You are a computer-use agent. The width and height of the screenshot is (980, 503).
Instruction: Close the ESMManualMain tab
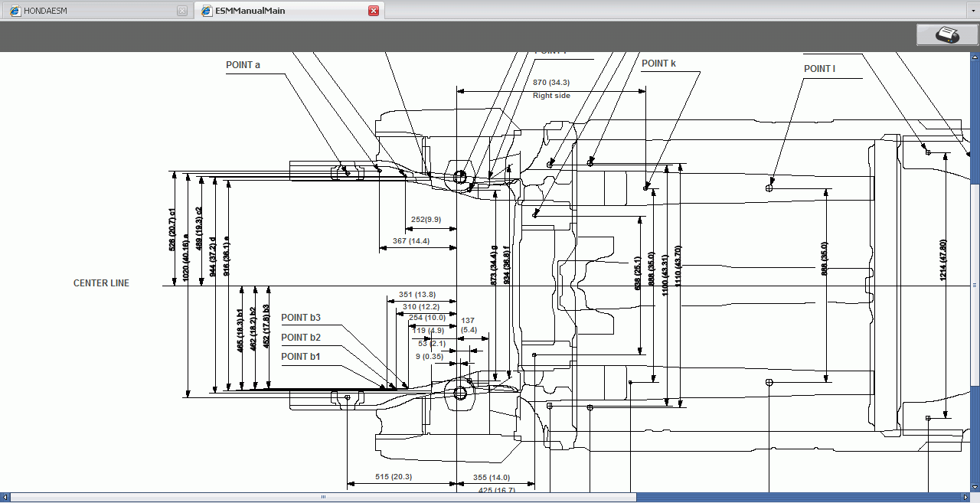click(x=374, y=11)
